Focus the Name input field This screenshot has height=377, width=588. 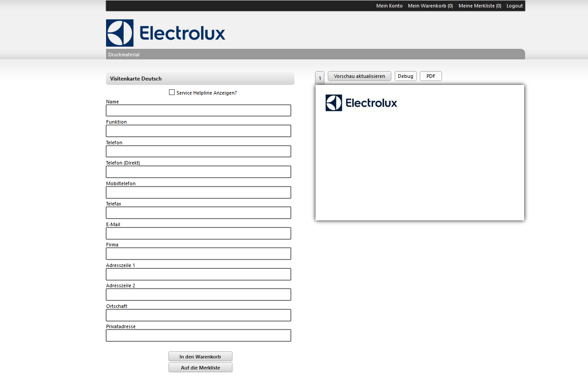(x=198, y=110)
